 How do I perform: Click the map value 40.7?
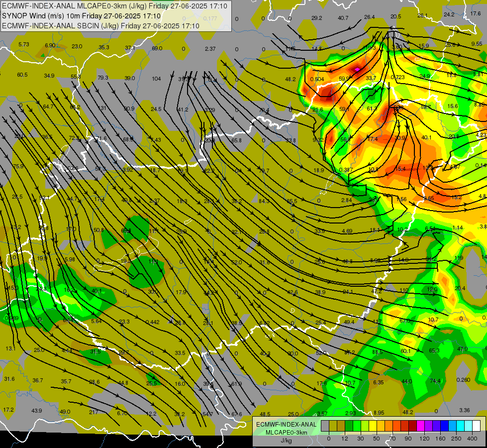click(x=343, y=18)
